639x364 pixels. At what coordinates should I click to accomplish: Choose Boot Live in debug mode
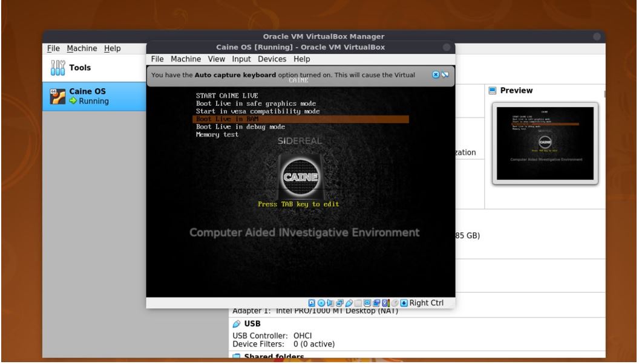(x=240, y=126)
